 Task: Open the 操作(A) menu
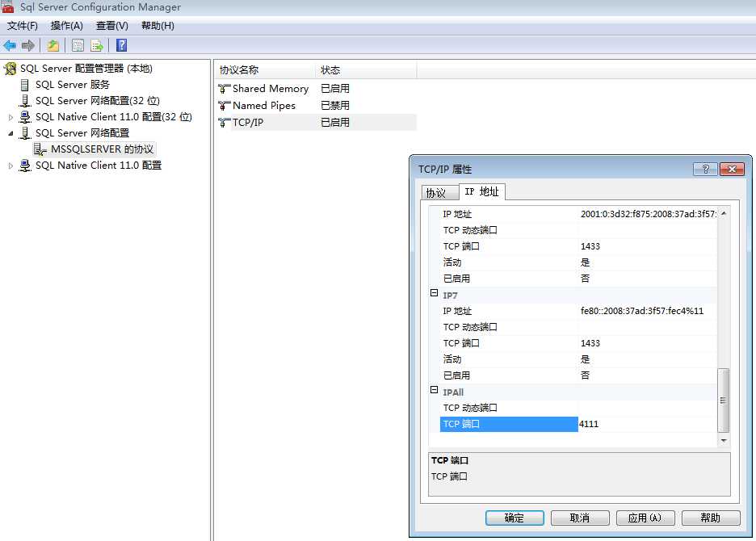tap(67, 26)
